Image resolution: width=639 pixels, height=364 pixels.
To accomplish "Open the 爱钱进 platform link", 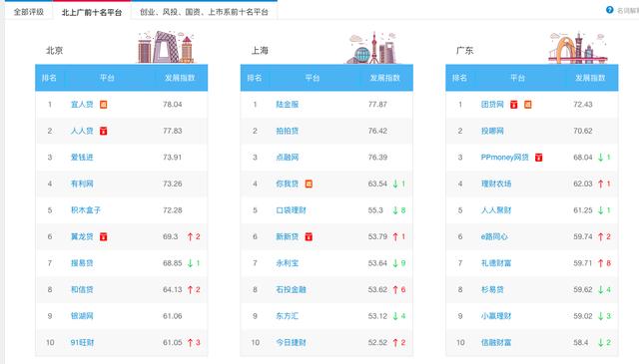I will click(82, 158).
